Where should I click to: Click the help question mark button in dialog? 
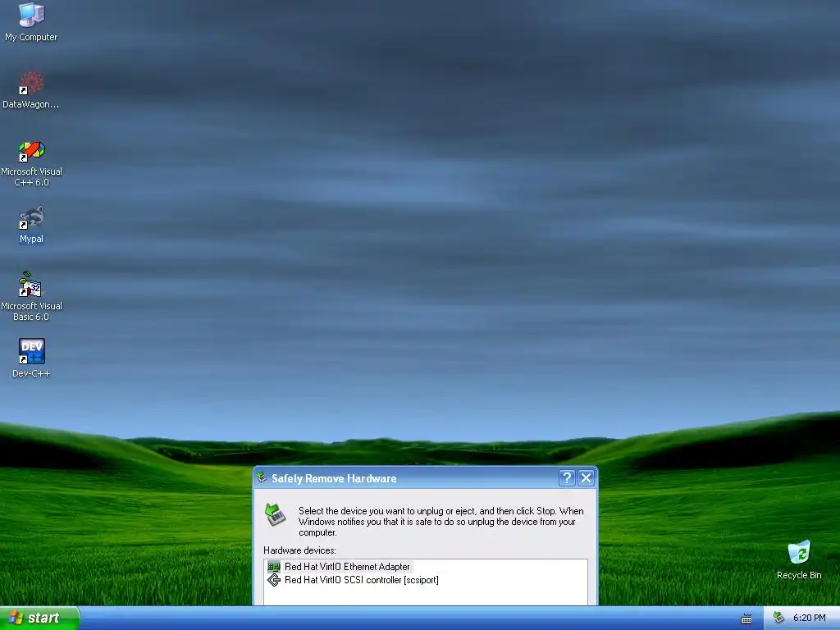[x=567, y=478]
